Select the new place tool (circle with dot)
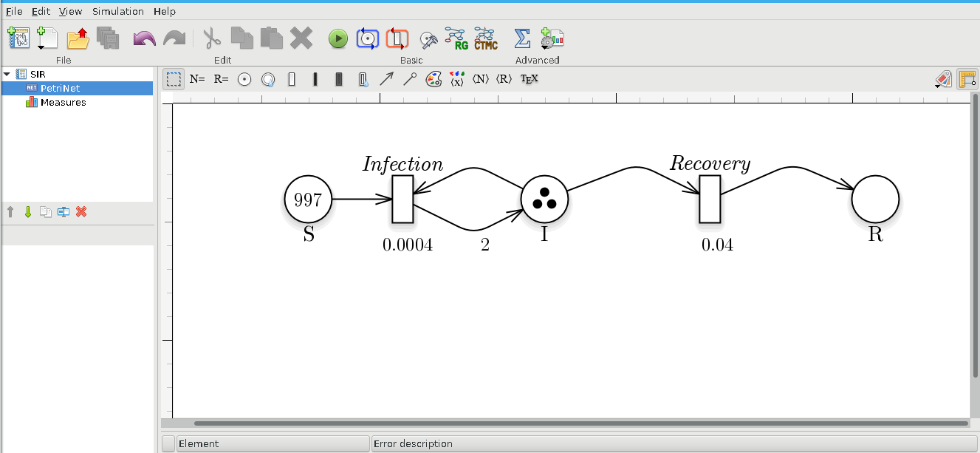The image size is (980, 453). 244,79
